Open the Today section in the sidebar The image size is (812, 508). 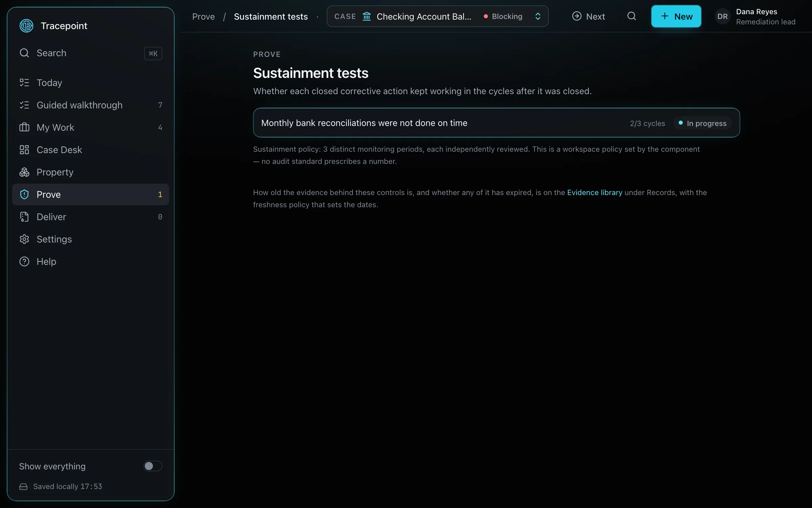pos(91,83)
